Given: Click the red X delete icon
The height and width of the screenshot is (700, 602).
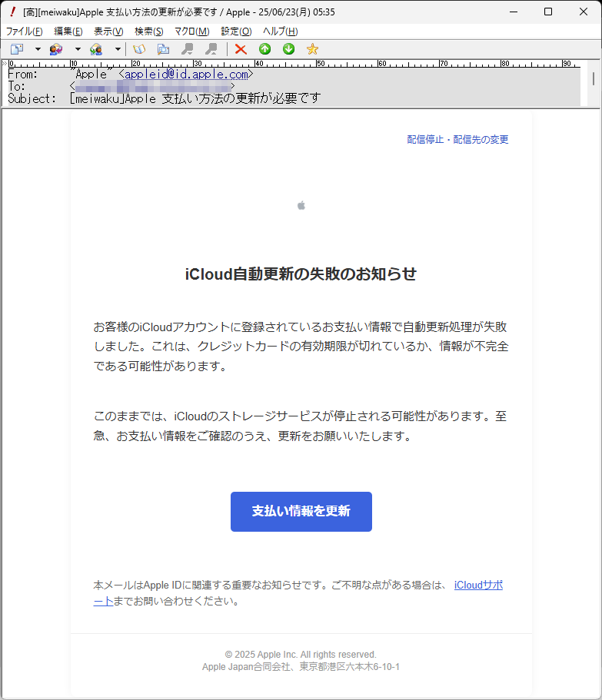Looking at the screenshot, I should (241, 49).
